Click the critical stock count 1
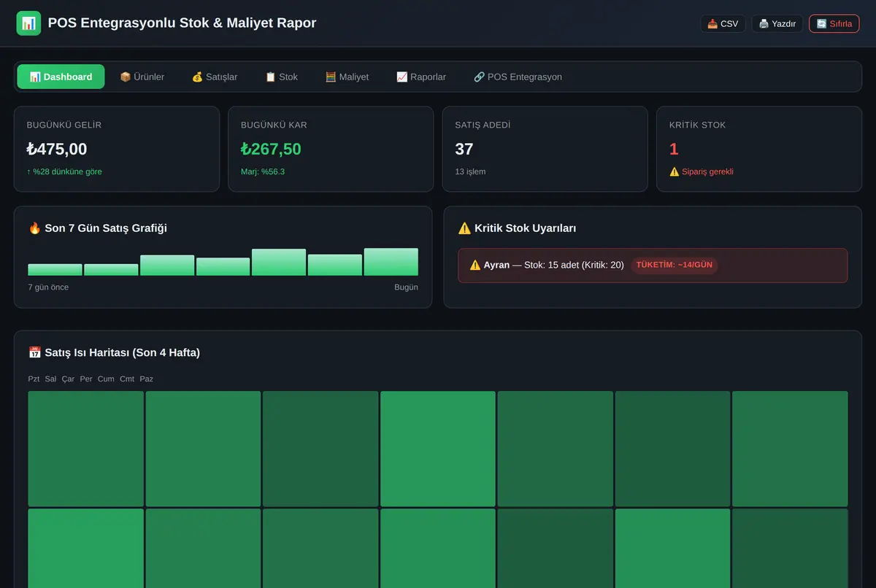Image resolution: width=876 pixels, height=588 pixels. point(674,149)
